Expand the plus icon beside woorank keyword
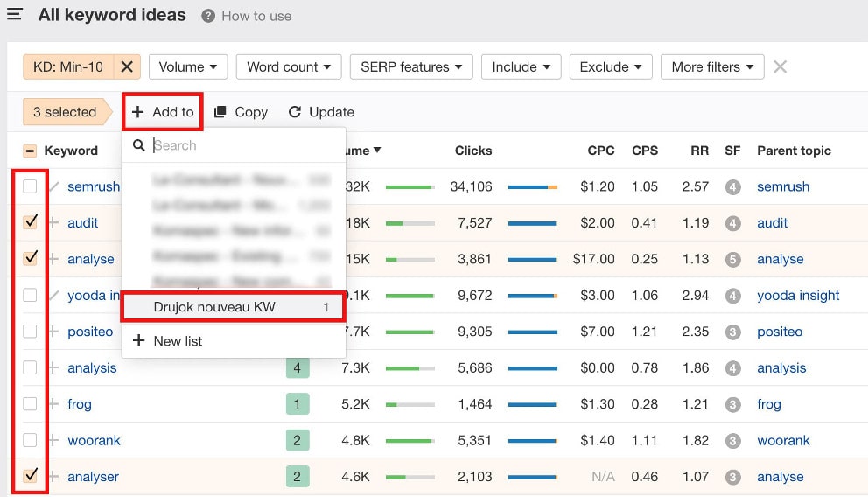Viewport: 868px width, 497px height. (x=53, y=440)
